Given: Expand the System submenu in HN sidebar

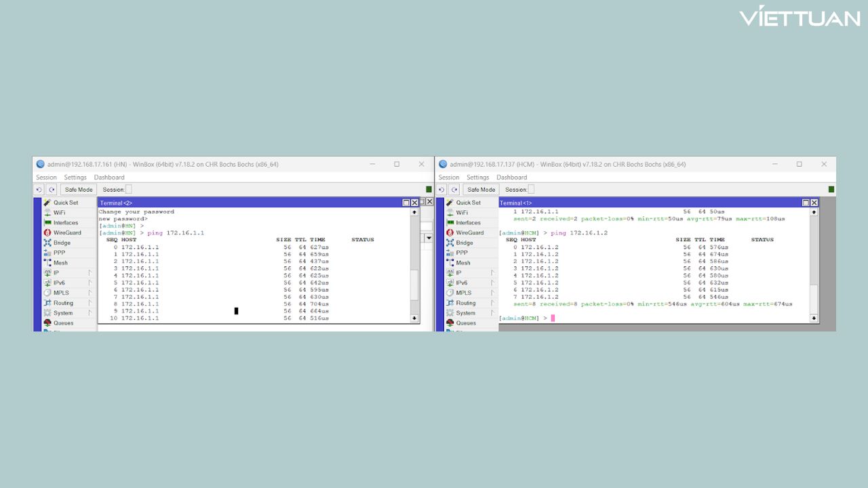Looking at the screenshot, I should coord(62,313).
